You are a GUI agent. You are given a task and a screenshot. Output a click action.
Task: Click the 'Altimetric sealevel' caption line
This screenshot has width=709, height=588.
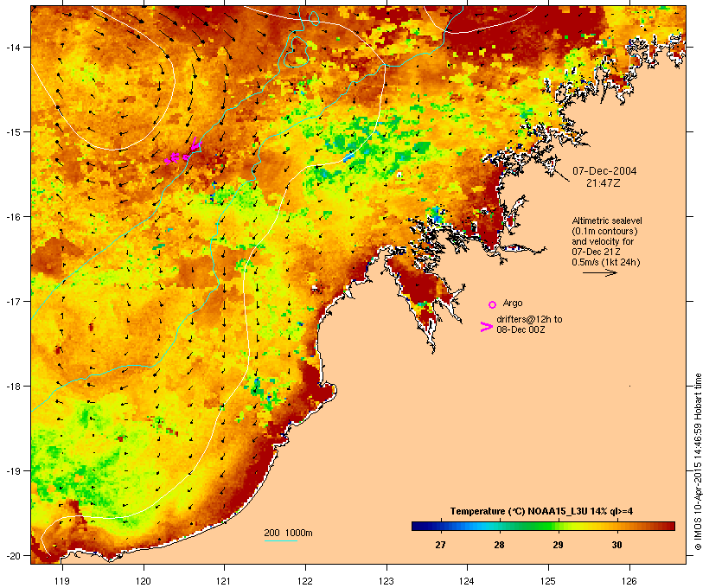(x=607, y=220)
